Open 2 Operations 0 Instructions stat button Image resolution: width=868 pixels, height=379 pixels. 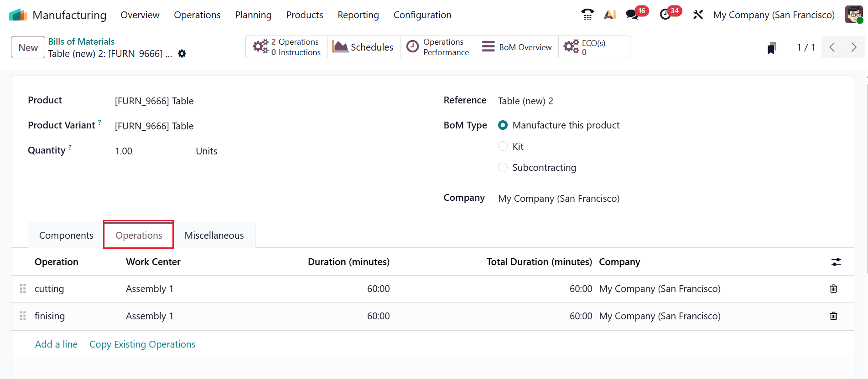287,47
